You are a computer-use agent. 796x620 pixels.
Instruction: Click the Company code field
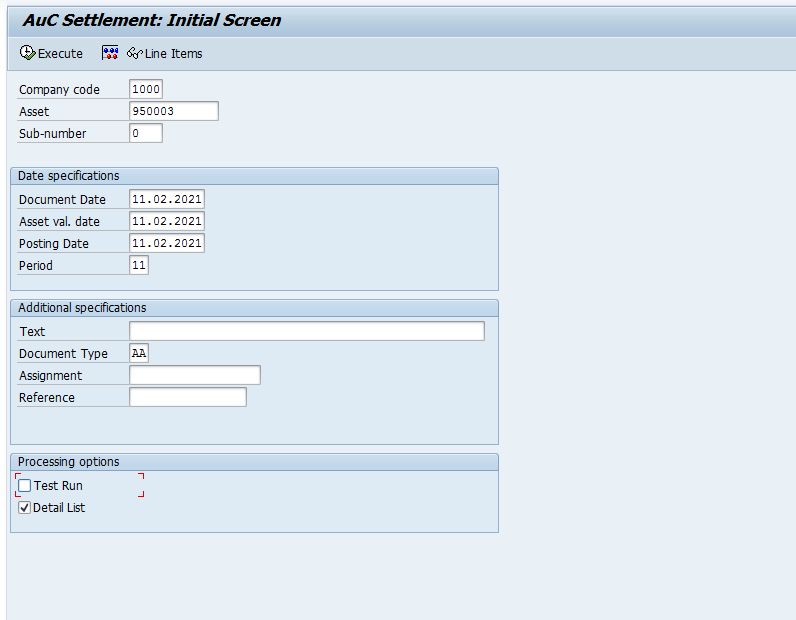146,89
